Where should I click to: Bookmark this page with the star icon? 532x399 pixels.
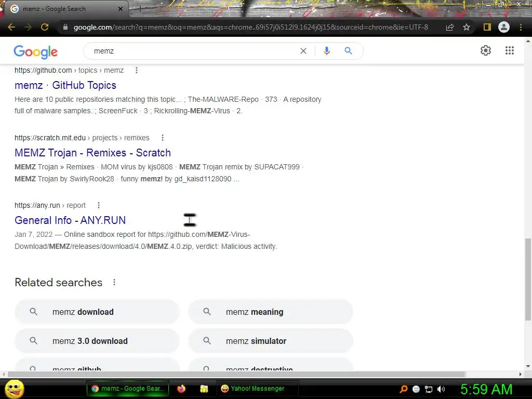click(x=467, y=27)
